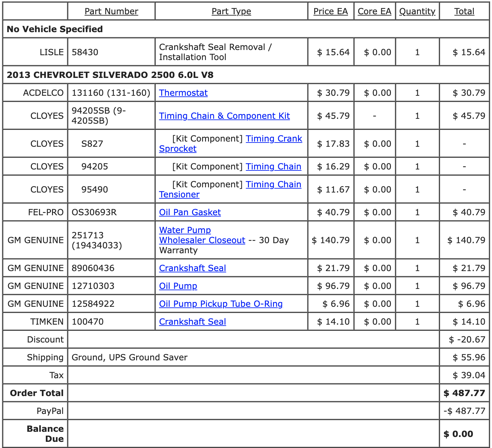Click the $ 11.67 tensioner price
This screenshot has width=492, height=448.
[x=333, y=190]
